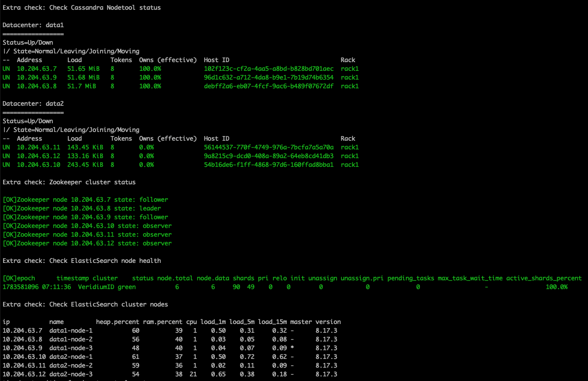Viewport: 588px width, 381px height.
Task: Click the data2 address 10.204.63.10
Action: (x=38, y=165)
